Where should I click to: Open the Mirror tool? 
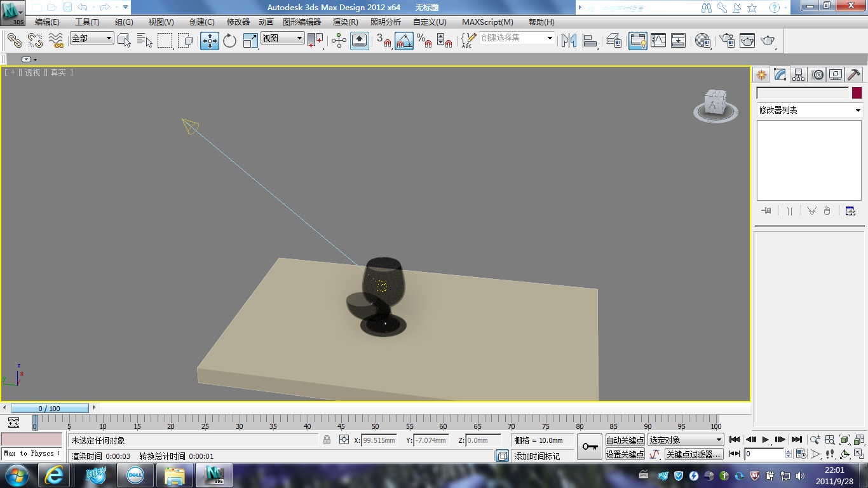pyautogui.click(x=569, y=41)
